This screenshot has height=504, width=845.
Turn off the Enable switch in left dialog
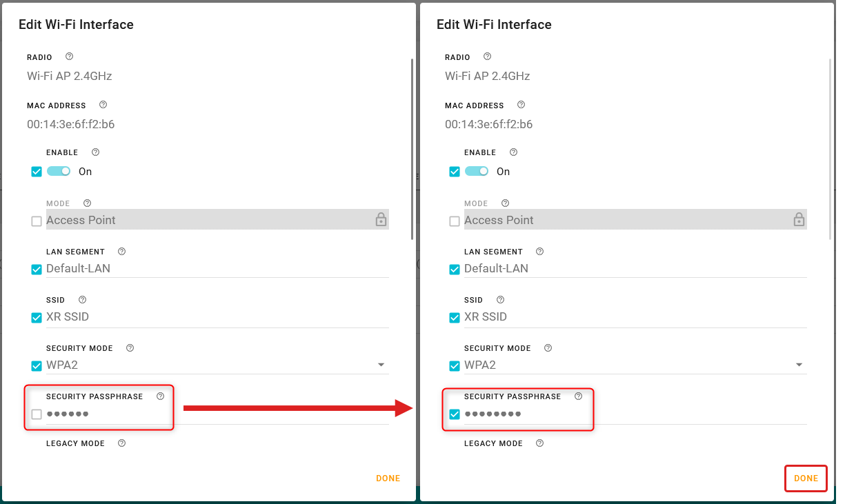click(59, 171)
